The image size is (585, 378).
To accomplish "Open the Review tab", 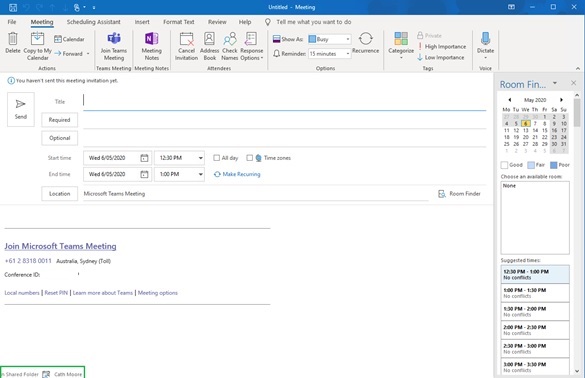I will (217, 22).
